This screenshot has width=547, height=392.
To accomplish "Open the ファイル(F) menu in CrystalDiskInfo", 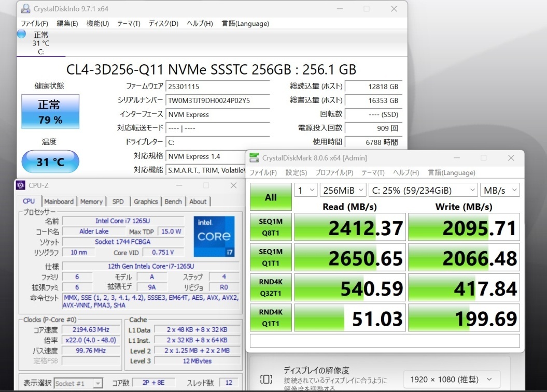I will (34, 23).
